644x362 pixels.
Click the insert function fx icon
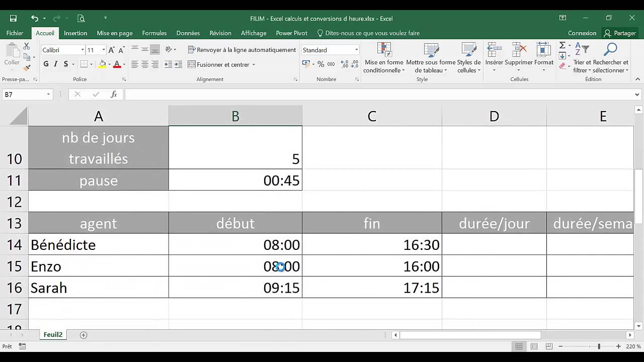114,95
